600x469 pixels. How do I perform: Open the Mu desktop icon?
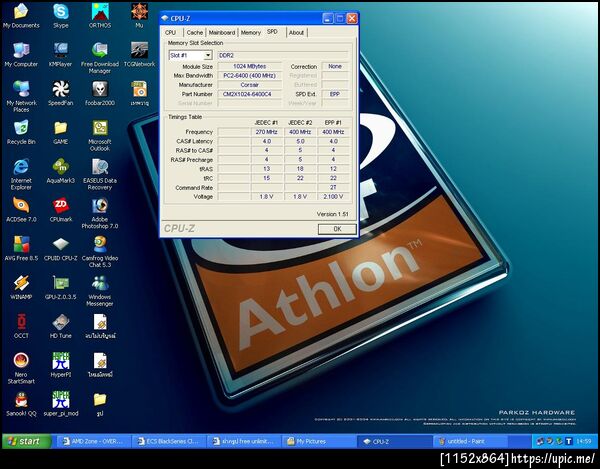click(139, 15)
